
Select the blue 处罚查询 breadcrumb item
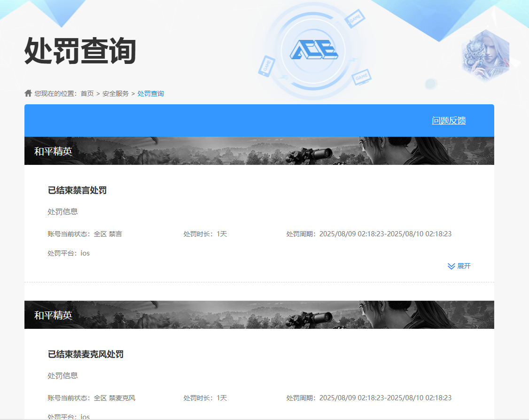(151, 93)
